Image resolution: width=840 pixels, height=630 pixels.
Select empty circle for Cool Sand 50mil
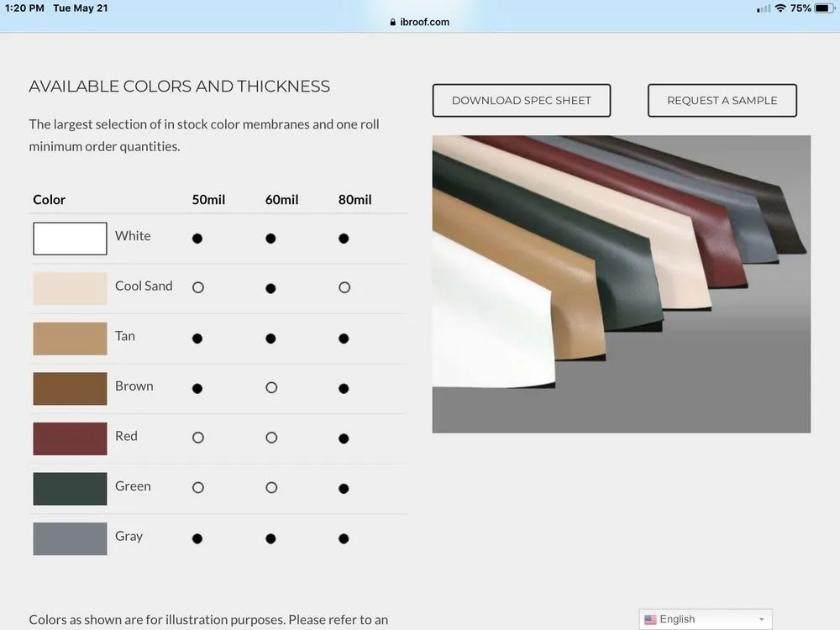tap(198, 287)
